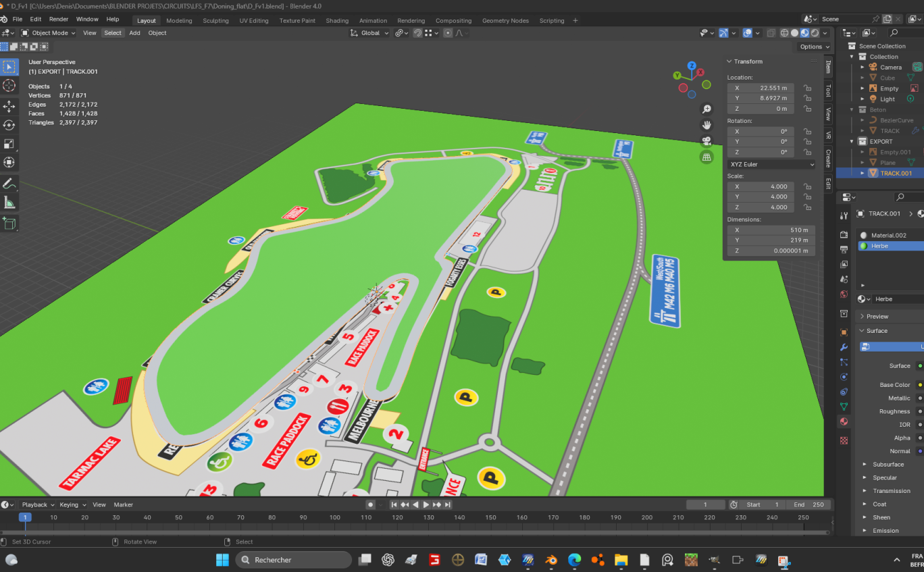This screenshot has width=924, height=572.
Task: Toggle the Rotation Y lock
Action: pyautogui.click(x=807, y=142)
